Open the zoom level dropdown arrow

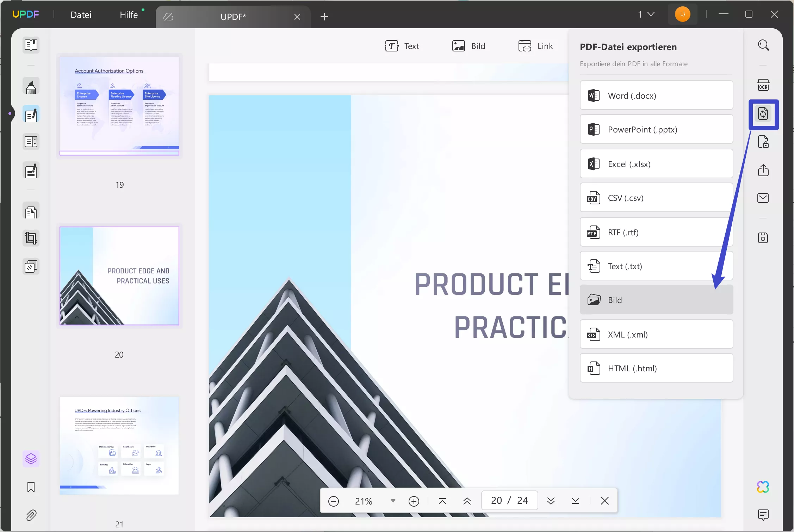tap(393, 501)
